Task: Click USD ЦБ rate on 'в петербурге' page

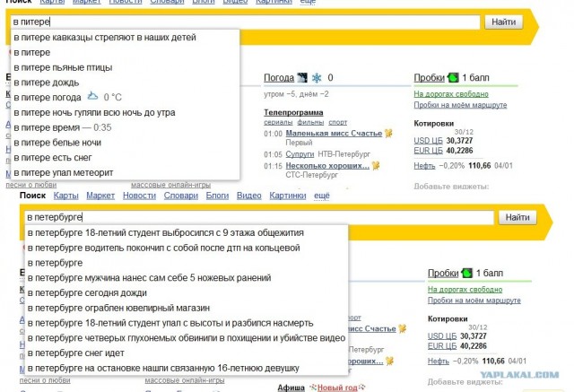Action: point(442,336)
